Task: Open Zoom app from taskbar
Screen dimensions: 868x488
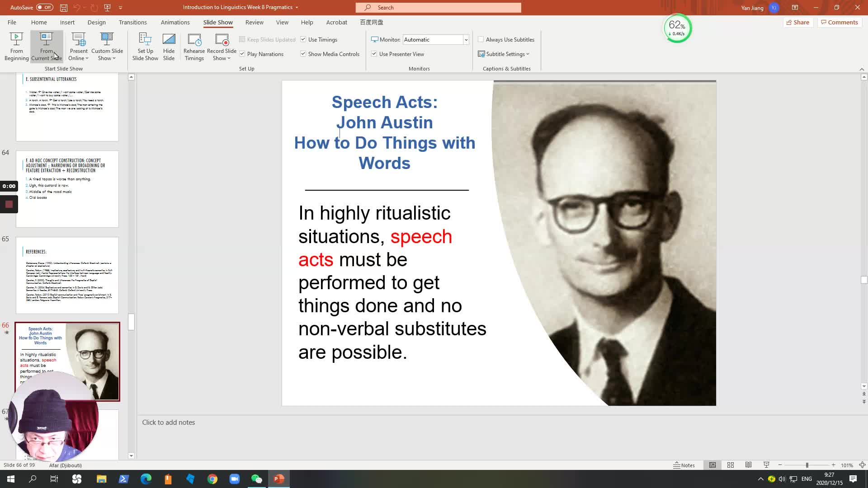Action: 235,479
